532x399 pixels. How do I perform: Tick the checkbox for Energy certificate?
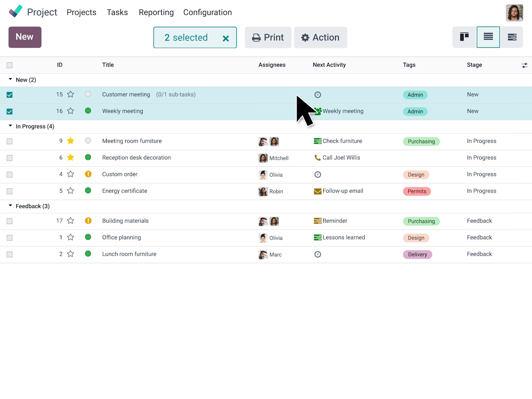point(10,191)
